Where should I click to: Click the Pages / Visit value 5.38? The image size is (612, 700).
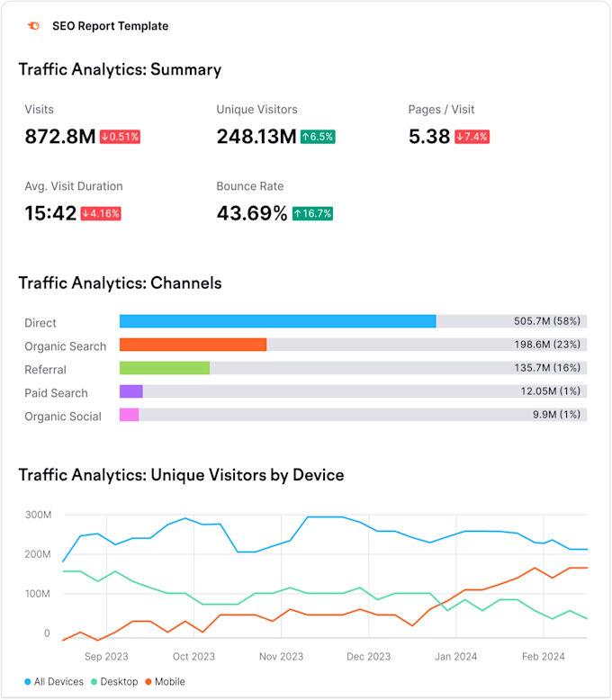pyautogui.click(x=428, y=137)
